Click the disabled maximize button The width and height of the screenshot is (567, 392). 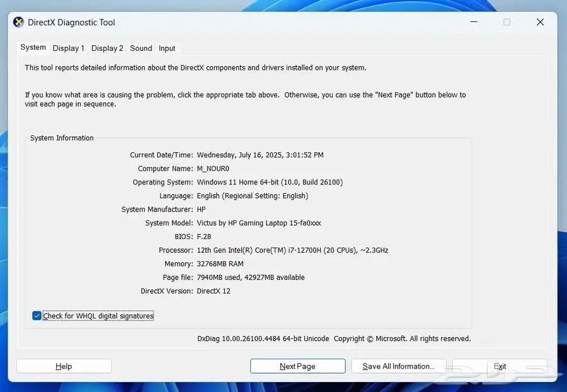tap(507, 22)
